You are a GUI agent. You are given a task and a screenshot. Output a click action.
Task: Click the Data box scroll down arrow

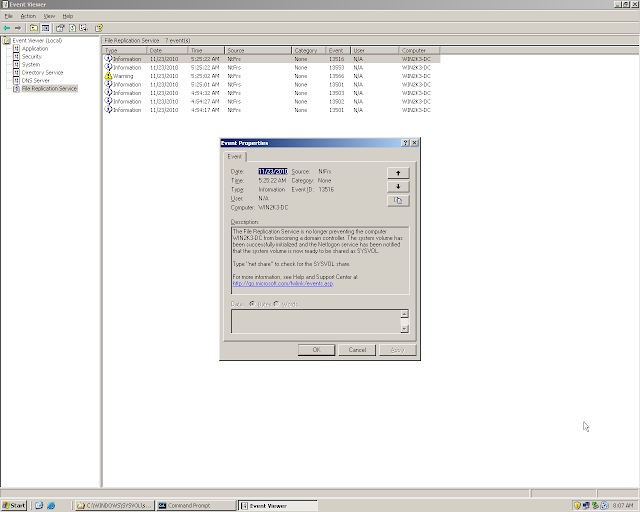coord(404,329)
